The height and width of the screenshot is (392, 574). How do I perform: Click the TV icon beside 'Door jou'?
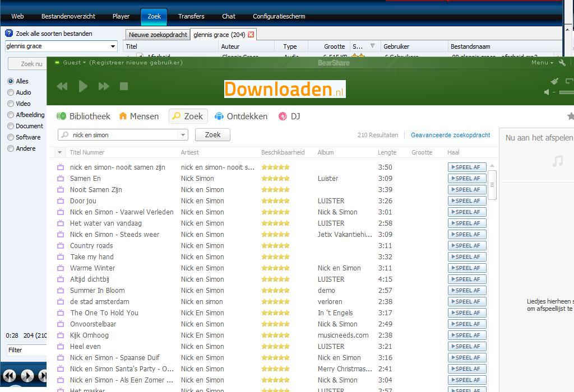point(61,200)
